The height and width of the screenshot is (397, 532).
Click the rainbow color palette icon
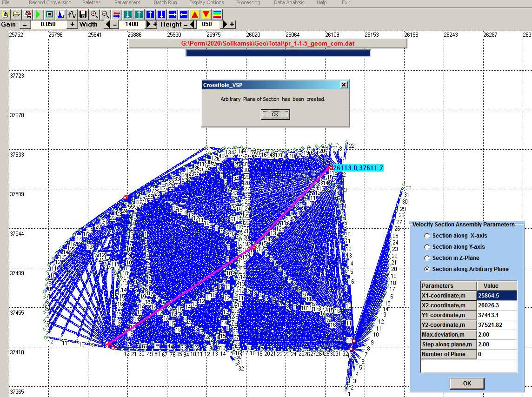coord(217,14)
